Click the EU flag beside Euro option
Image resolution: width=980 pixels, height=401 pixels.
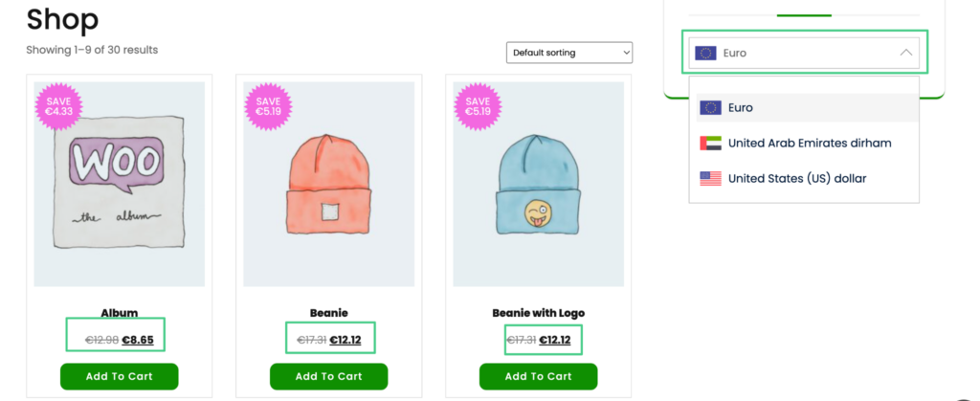pyautogui.click(x=710, y=107)
